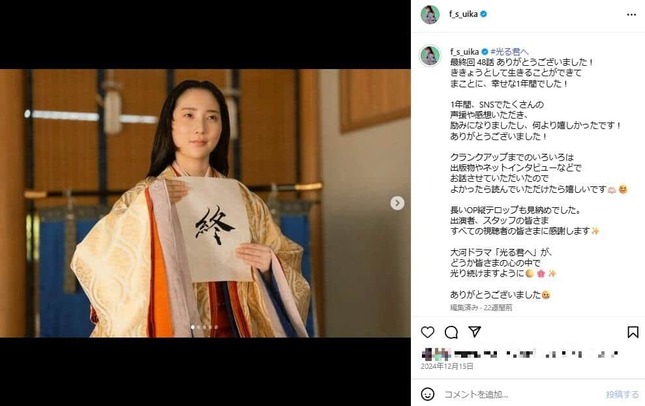Click the post date 2024年12月15日

(x=447, y=366)
